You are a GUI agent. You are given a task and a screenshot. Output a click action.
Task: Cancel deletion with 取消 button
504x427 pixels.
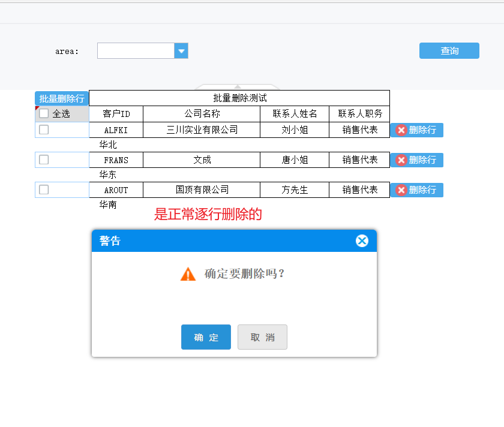(262, 337)
